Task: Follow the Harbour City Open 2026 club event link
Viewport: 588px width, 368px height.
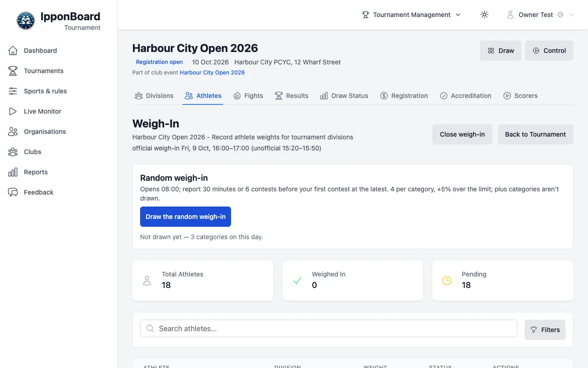Action: (x=212, y=72)
